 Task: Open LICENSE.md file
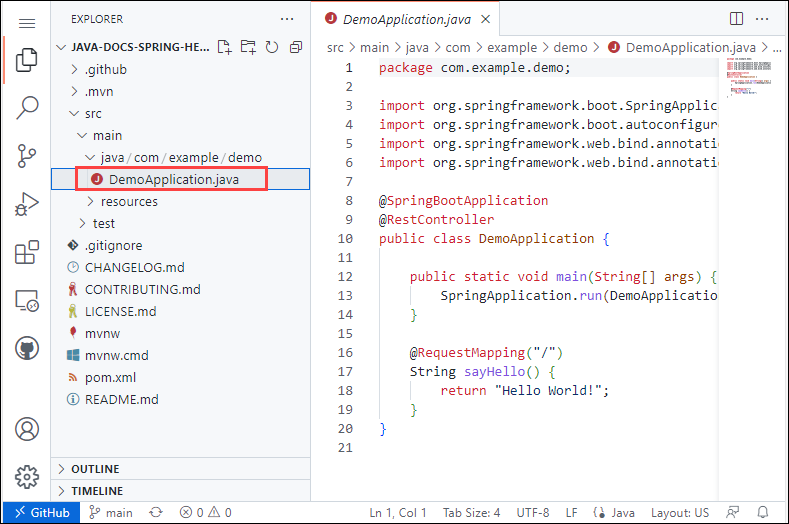click(180, 312)
